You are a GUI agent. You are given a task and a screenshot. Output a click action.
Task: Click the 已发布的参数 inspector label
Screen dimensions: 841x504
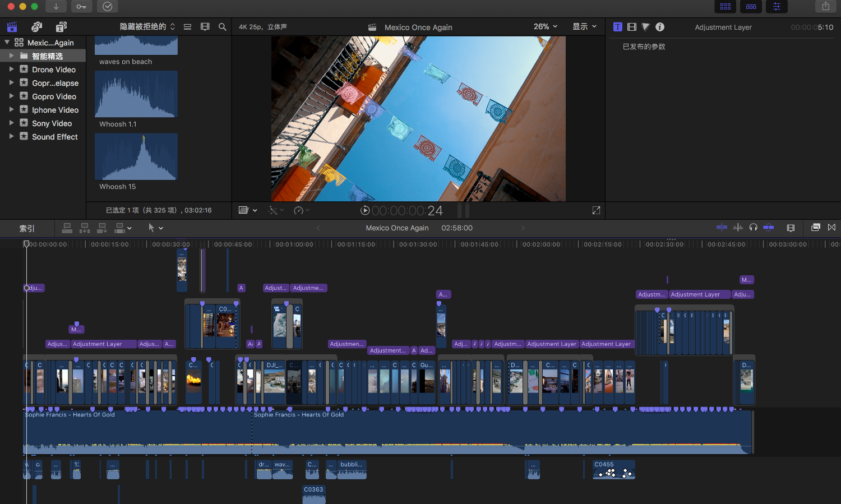tap(644, 47)
